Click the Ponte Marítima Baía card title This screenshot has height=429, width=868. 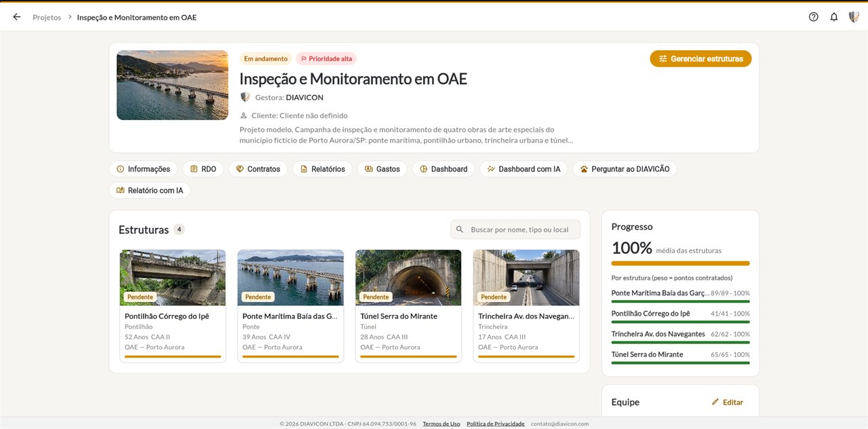[290, 316]
